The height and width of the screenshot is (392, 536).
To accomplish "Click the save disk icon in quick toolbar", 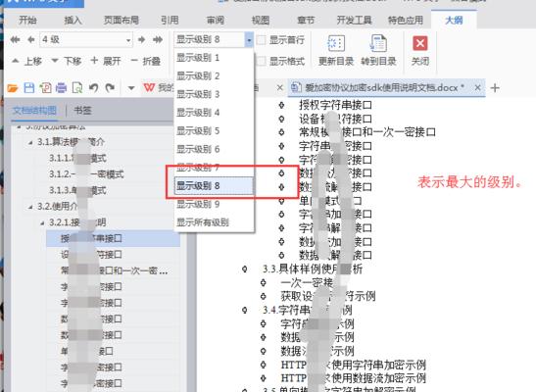I will (x=29, y=88).
